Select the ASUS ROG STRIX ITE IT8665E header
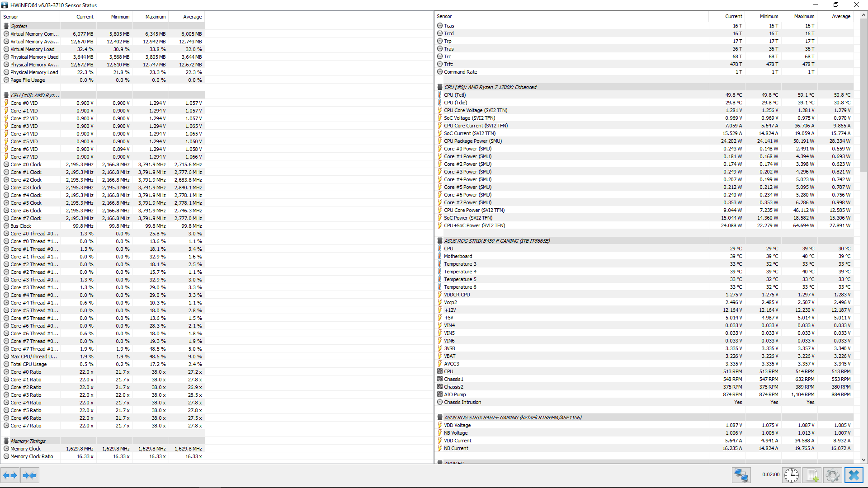Screen dimensions: 868x488 pos(497,241)
